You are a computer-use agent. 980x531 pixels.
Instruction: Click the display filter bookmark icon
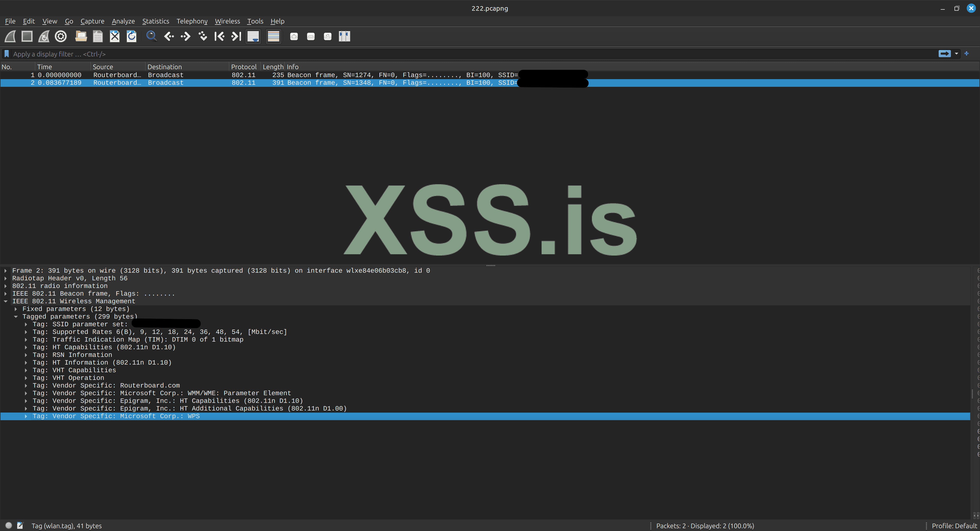click(x=6, y=54)
